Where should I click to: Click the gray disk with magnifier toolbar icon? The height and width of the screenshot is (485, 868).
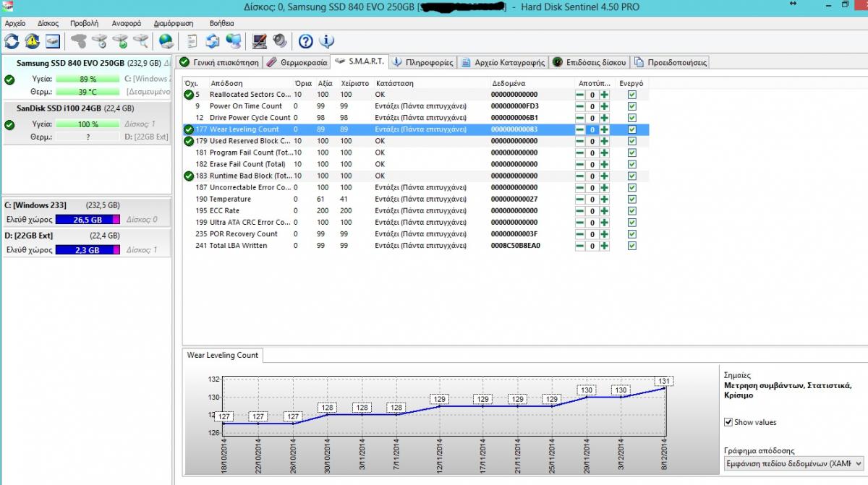(141, 41)
